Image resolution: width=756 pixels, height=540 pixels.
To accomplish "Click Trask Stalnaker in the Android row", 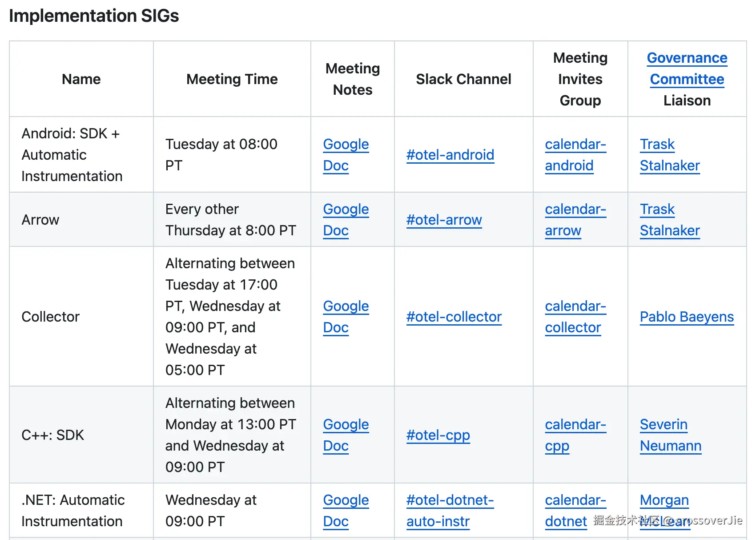I will pos(657,145).
